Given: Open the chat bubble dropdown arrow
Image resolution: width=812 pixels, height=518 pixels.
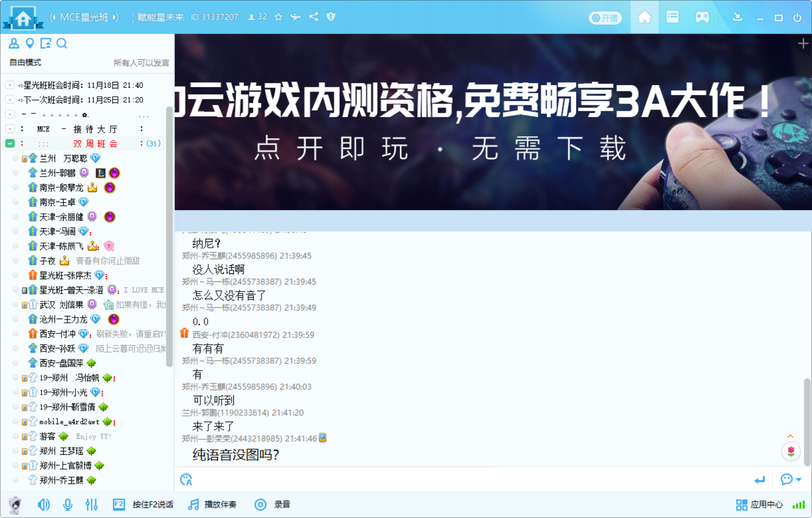Looking at the screenshot, I should 799,480.
